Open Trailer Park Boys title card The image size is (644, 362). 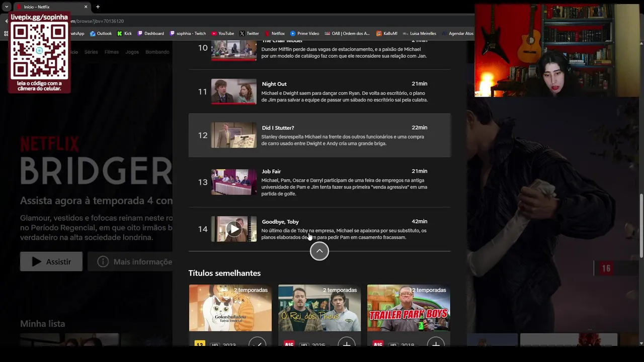coord(409,308)
